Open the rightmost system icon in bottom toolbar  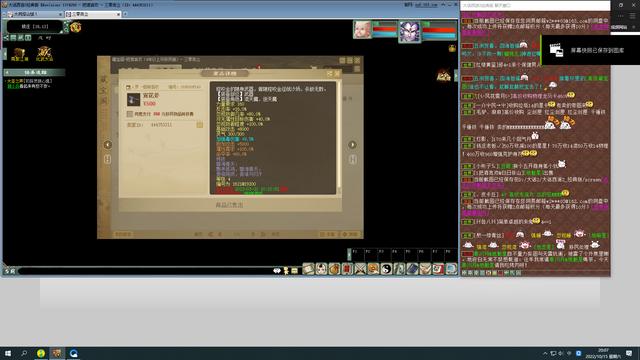pyautogui.click(x=451, y=269)
